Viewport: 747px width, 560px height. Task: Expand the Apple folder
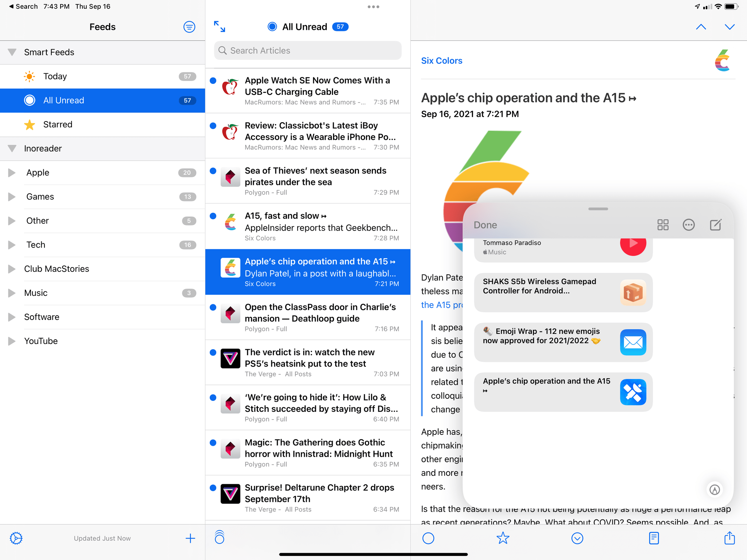coord(12,173)
